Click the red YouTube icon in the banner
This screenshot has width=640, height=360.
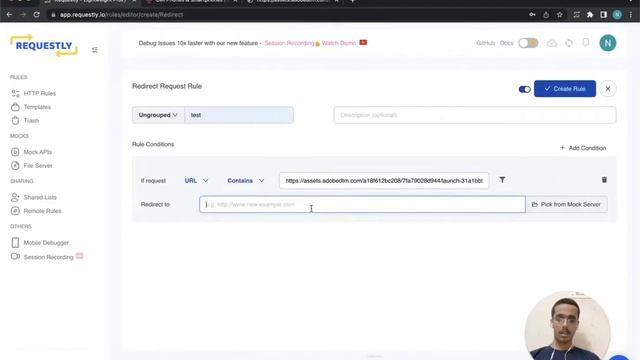click(363, 42)
